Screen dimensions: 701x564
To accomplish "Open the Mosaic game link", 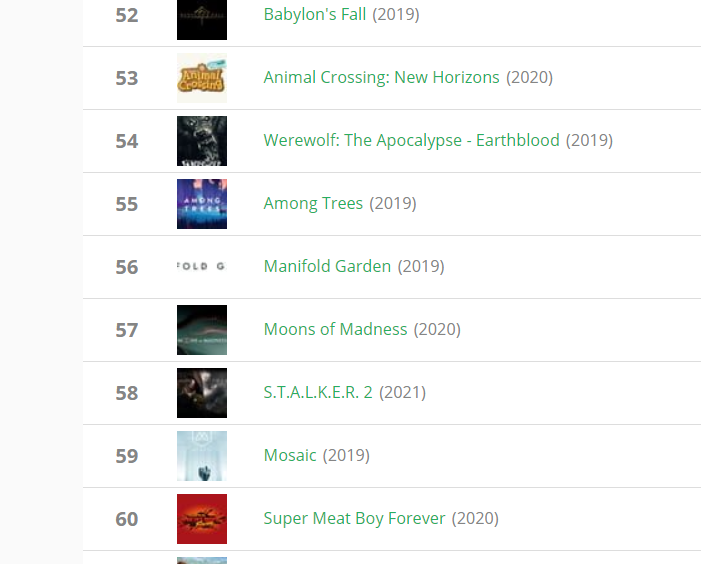I will pyautogui.click(x=290, y=455).
